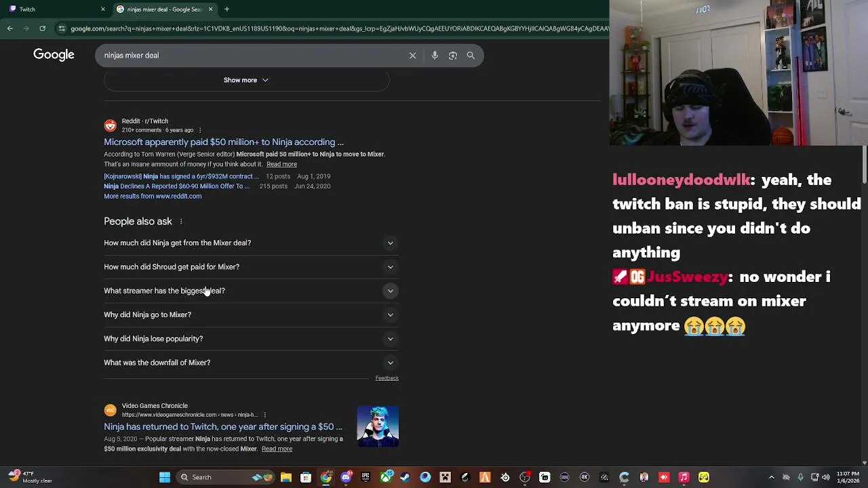Open Ninja has signed a 6yr/$932M contract link
This screenshot has height=488, width=868.
pos(181,176)
